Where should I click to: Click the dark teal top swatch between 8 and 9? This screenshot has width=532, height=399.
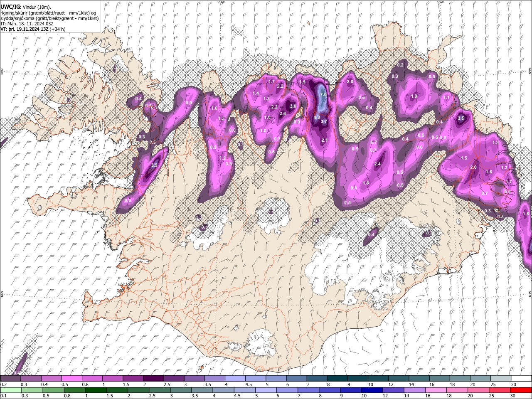[337, 379]
